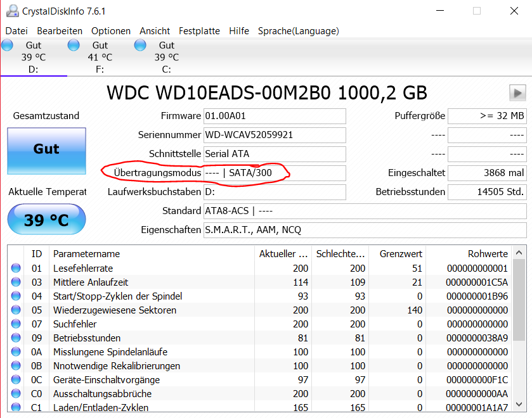Click the Parametername column header

152,253
